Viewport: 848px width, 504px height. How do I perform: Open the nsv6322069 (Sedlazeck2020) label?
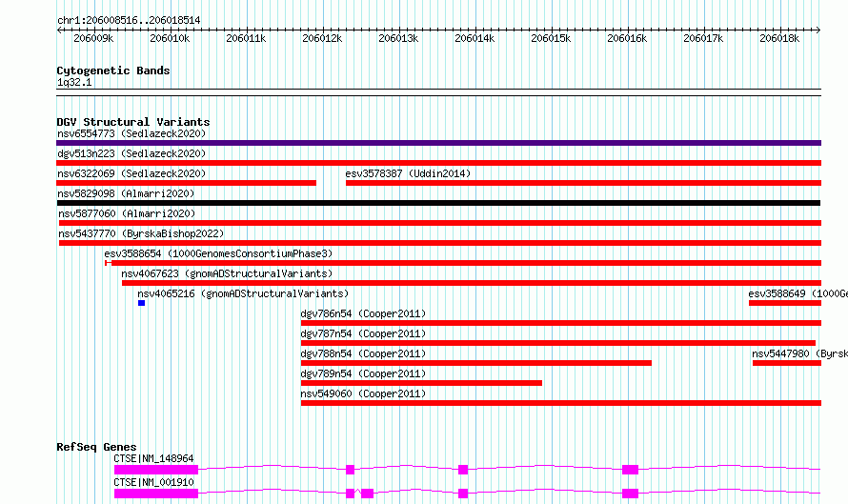point(131,173)
